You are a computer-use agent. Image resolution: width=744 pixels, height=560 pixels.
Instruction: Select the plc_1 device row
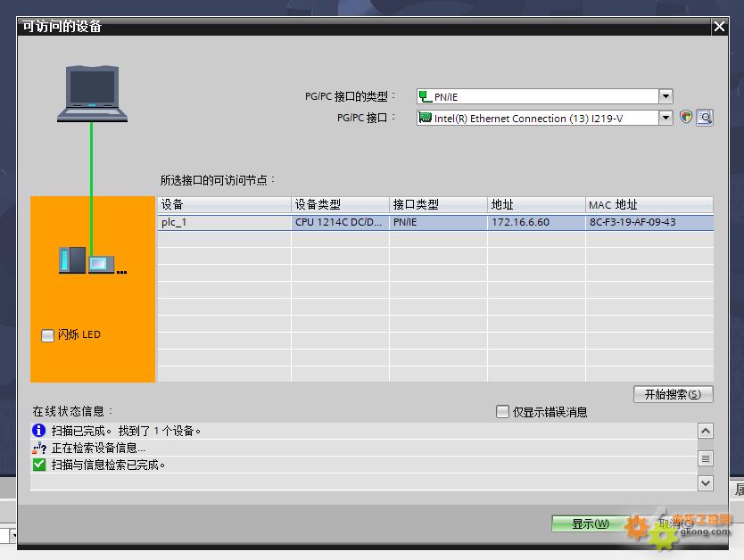tap(223, 222)
